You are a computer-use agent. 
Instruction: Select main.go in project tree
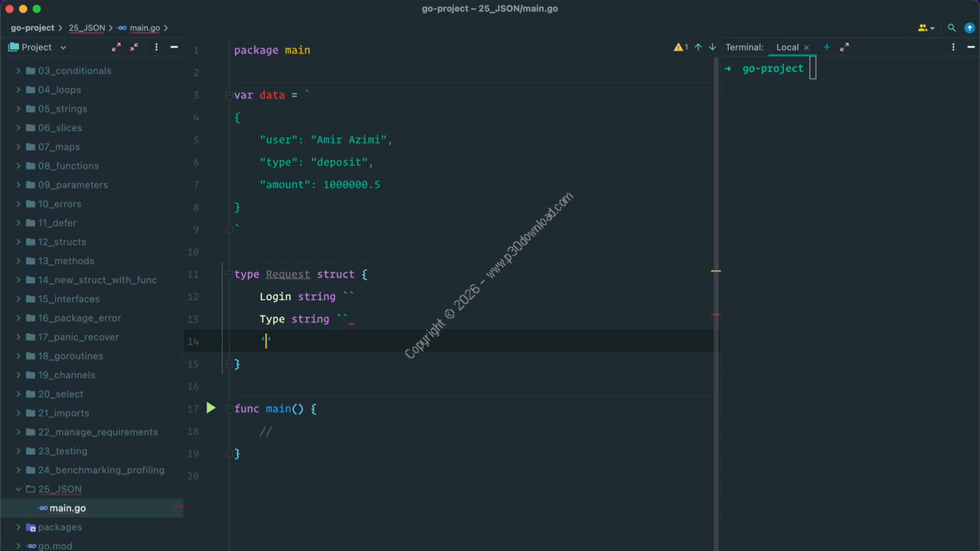[67, 508]
